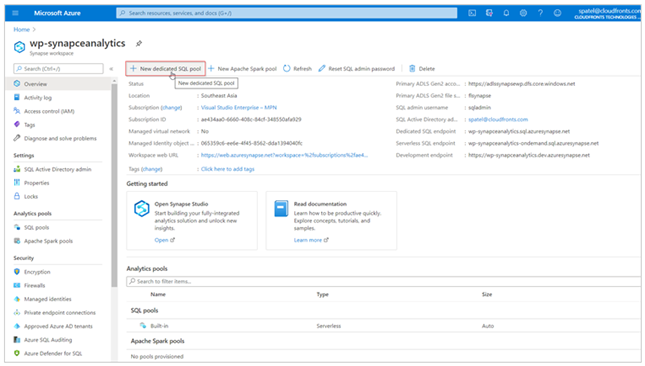The image size is (645, 366).
Task: Open the notifications bell icon
Action: [506, 13]
